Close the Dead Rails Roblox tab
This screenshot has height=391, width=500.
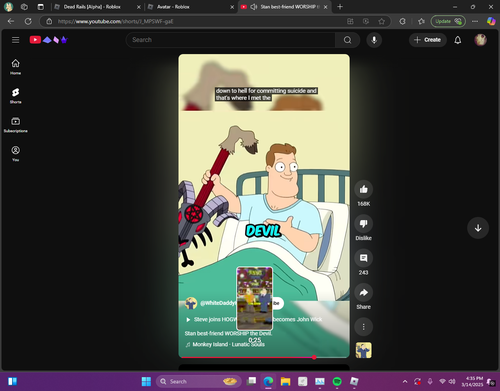139,7
